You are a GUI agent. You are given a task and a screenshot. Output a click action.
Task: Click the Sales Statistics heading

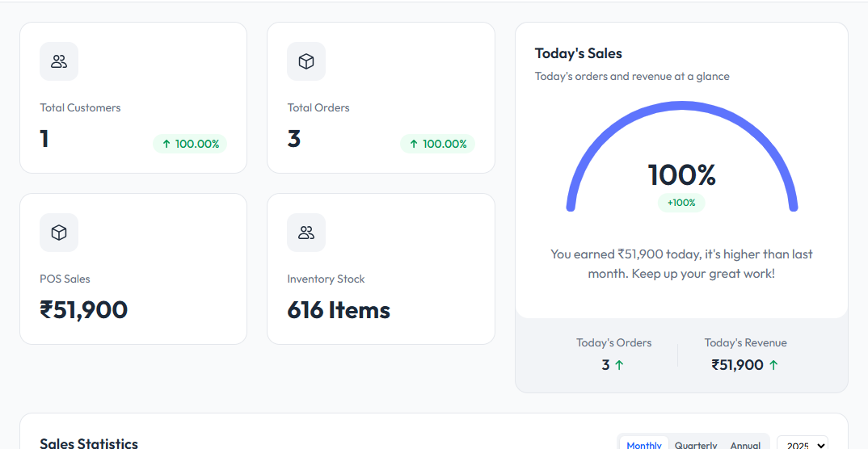[89, 443]
